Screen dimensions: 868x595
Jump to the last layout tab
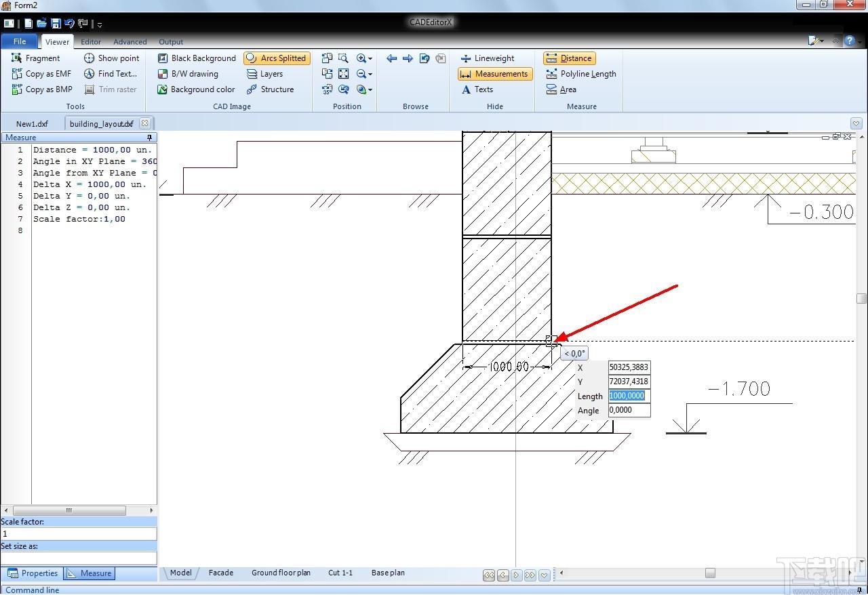point(530,575)
